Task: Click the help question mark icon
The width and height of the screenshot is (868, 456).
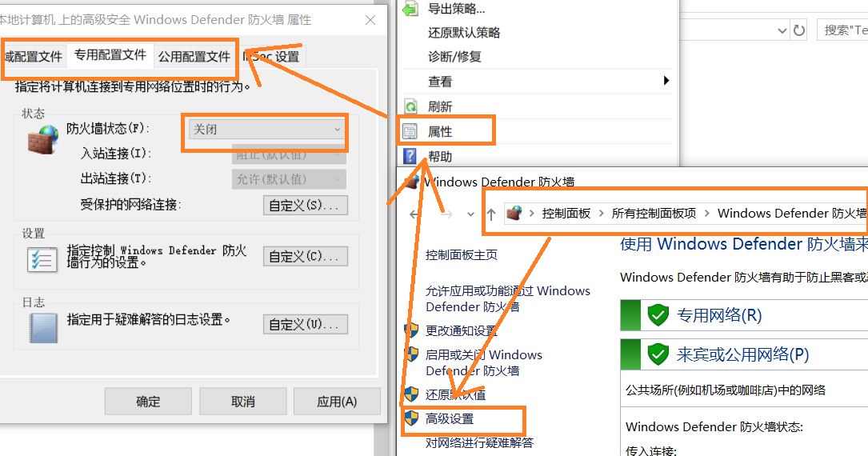Action: click(x=409, y=157)
